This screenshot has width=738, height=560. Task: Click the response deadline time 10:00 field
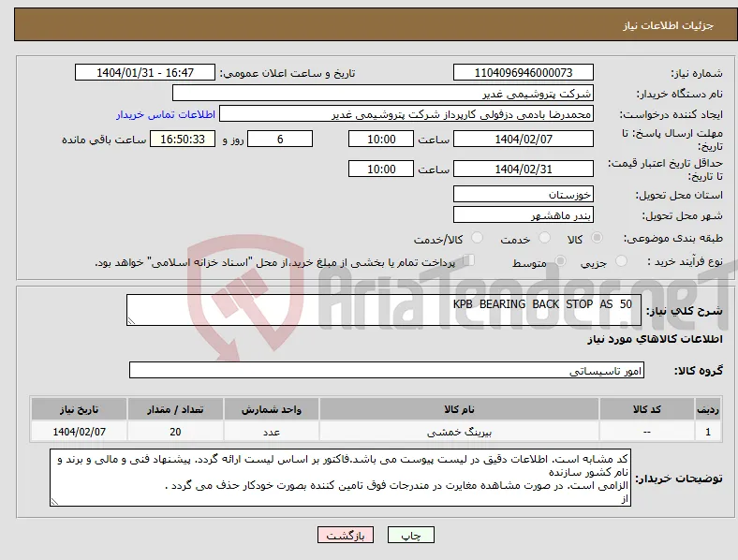381,140
